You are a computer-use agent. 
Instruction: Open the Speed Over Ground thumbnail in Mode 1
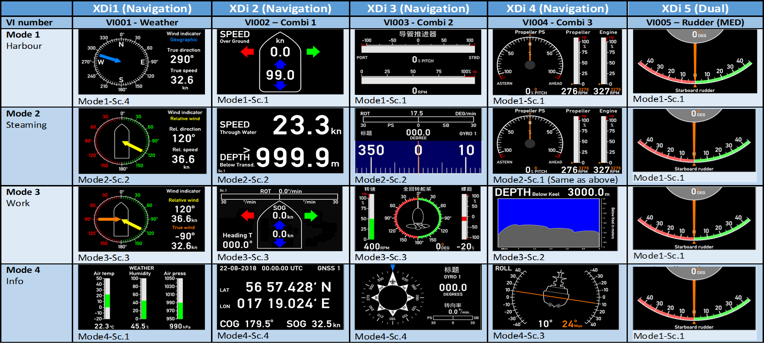(x=281, y=61)
